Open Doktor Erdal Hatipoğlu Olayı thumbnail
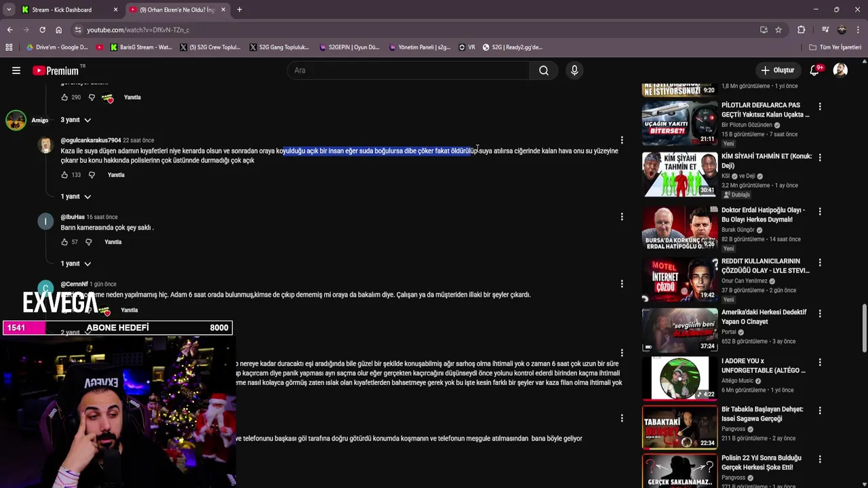Screen dimensions: 868x488 679,228
